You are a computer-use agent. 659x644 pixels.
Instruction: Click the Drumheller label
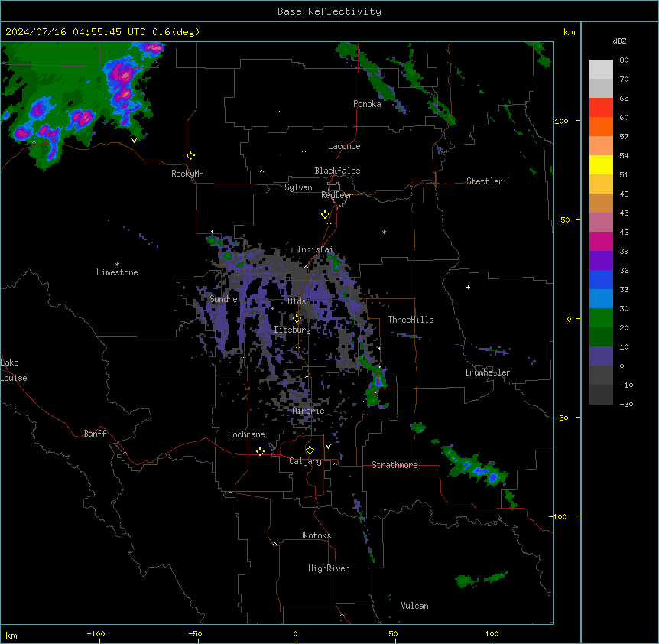[x=488, y=372]
